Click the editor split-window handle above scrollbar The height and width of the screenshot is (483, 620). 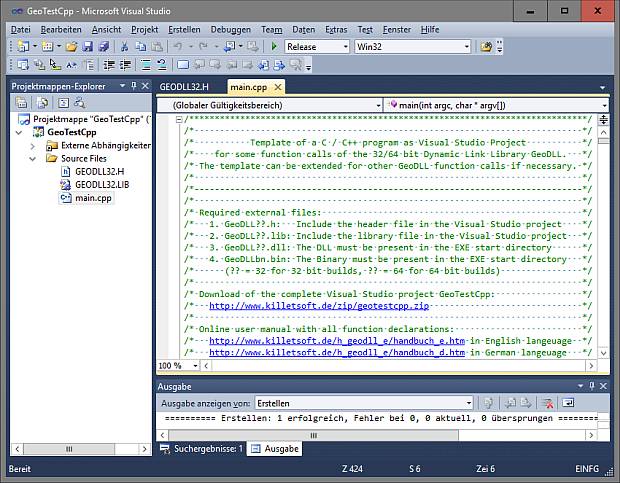click(603, 119)
